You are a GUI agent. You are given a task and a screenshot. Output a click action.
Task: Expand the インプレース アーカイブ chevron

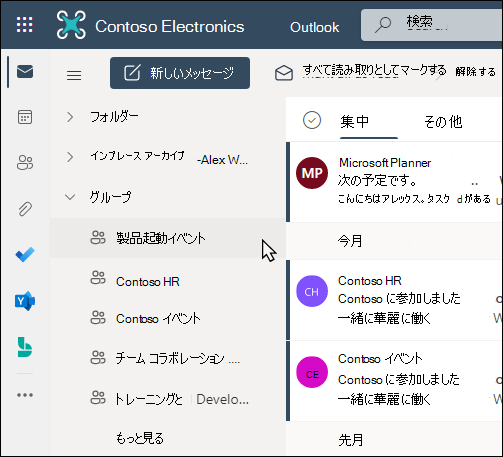70,157
